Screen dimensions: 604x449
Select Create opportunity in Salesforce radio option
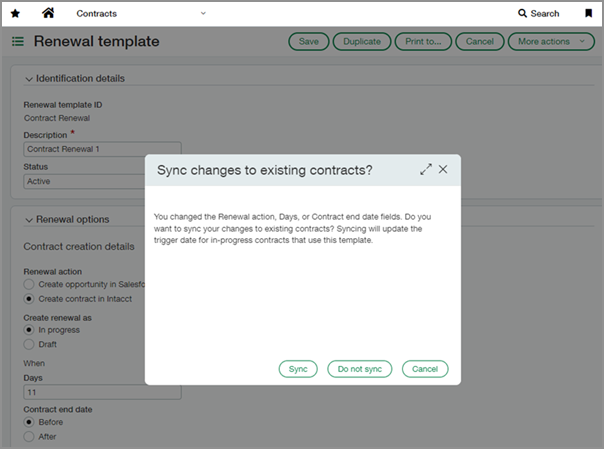pos(29,285)
